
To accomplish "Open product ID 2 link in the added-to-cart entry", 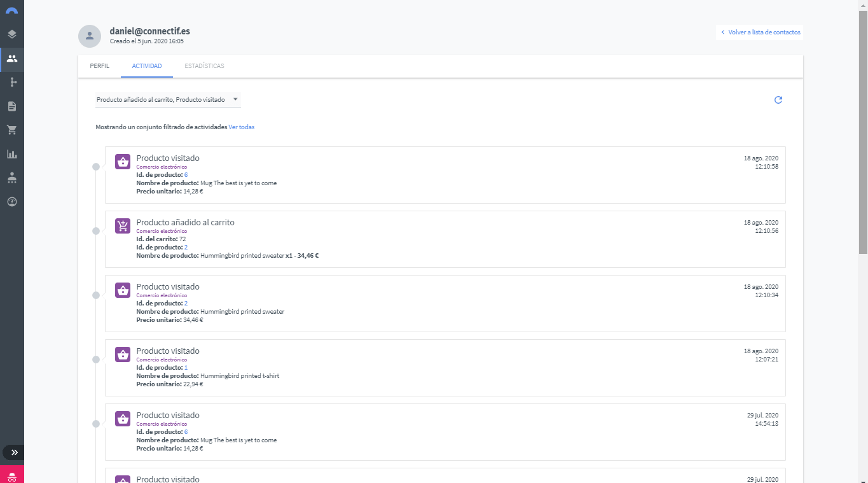I will point(186,248).
